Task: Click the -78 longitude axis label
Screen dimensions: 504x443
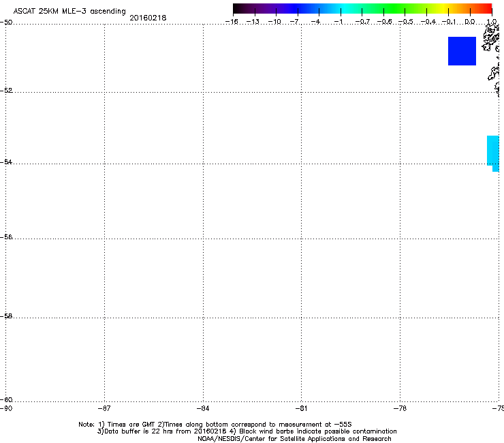Action: [400, 408]
